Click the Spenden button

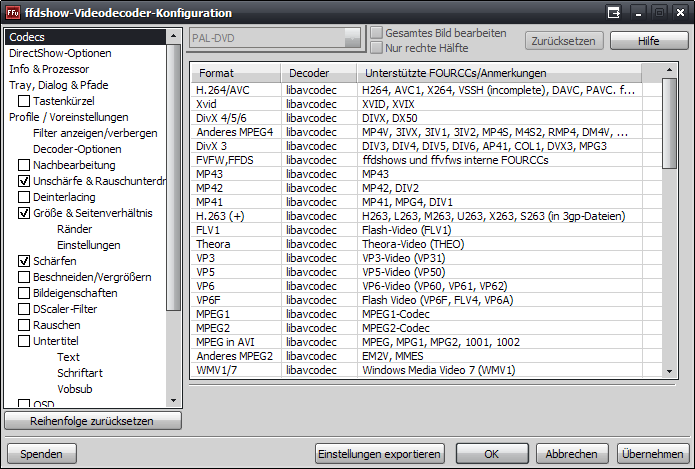pyautogui.click(x=42, y=454)
